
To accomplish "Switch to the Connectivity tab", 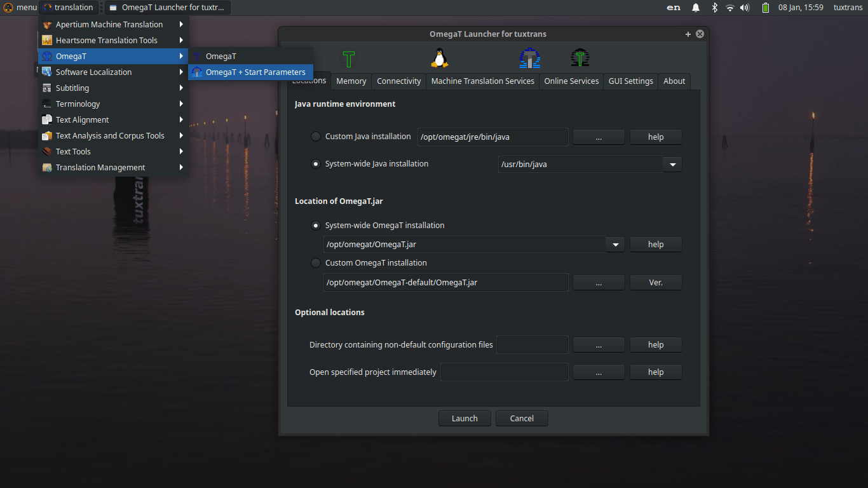I will click(x=399, y=81).
